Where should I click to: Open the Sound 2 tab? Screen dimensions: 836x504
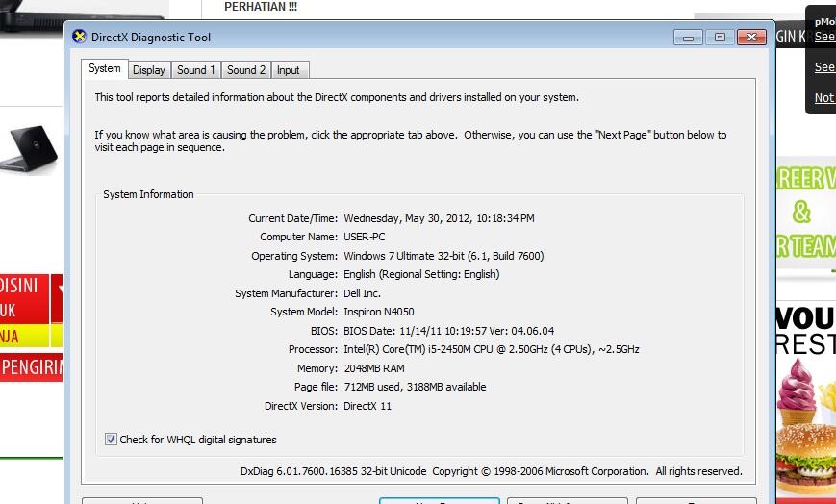[245, 70]
